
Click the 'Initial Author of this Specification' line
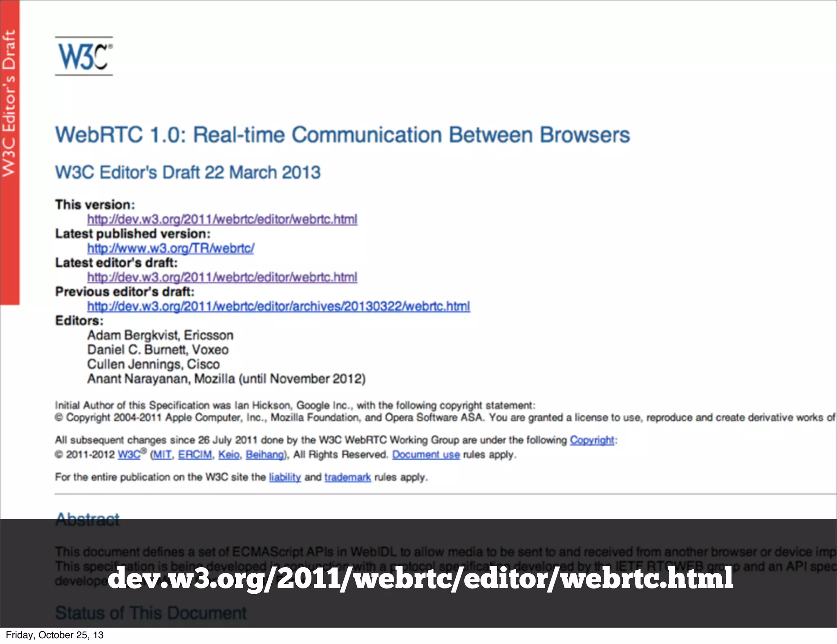(295, 405)
